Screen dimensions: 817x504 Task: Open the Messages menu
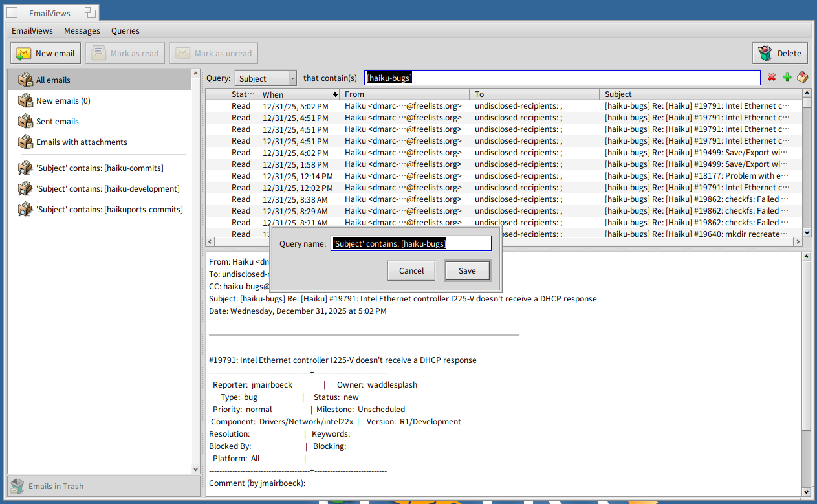(x=82, y=30)
